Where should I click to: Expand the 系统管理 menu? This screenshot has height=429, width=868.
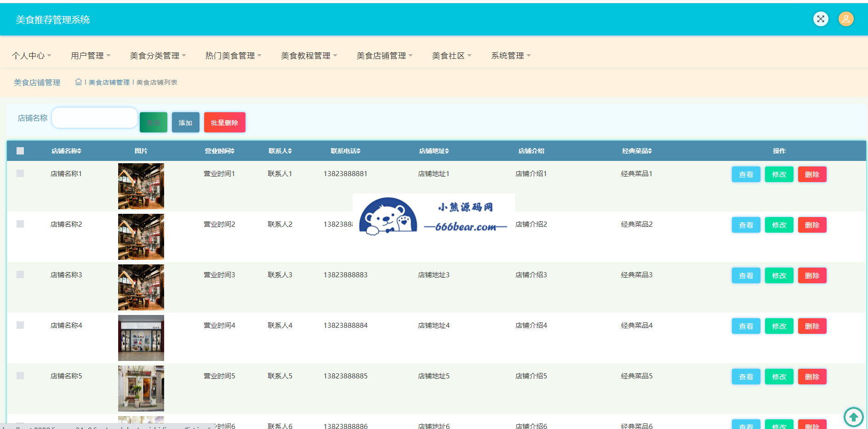click(x=511, y=56)
